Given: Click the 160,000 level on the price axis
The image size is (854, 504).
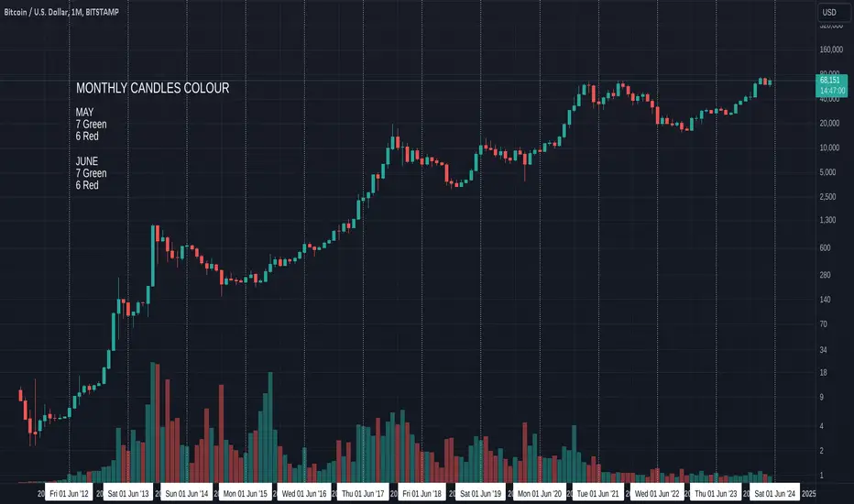Looking at the screenshot, I should click(831, 49).
